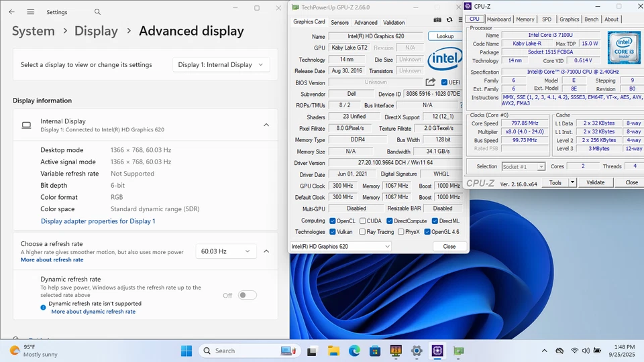Image resolution: width=644 pixels, height=362 pixels.
Task: Toggle the Vulkan checkbox
Action: tap(333, 232)
